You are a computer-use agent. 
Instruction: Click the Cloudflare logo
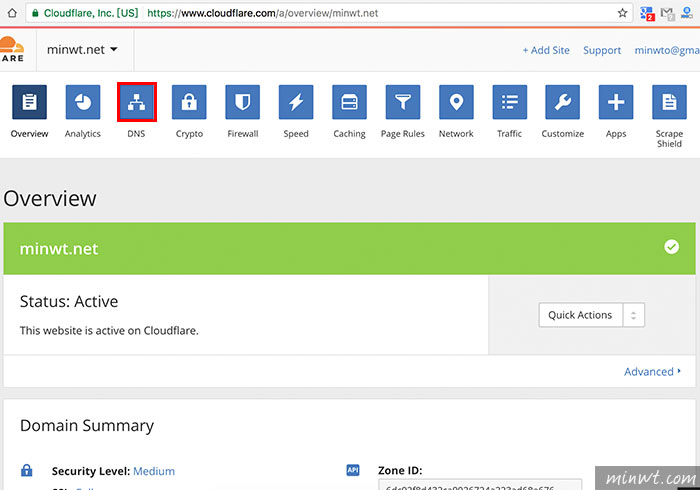pos(12,49)
